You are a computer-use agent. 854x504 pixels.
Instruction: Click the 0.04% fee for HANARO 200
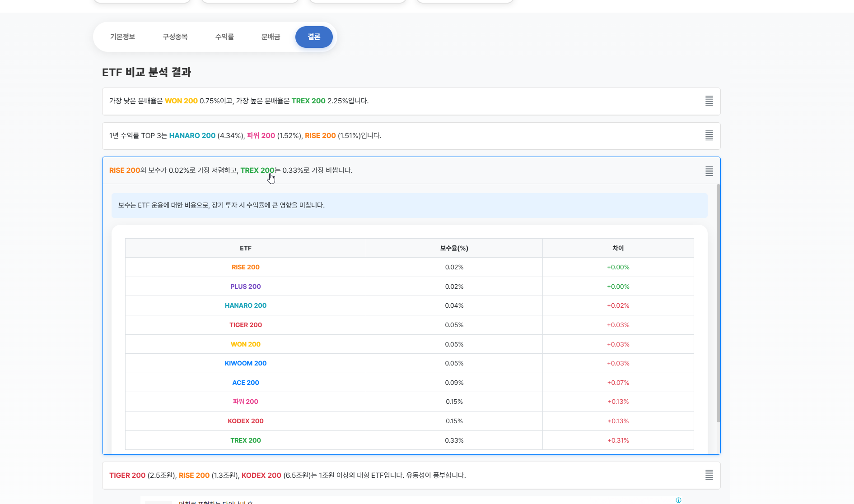pyautogui.click(x=454, y=305)
